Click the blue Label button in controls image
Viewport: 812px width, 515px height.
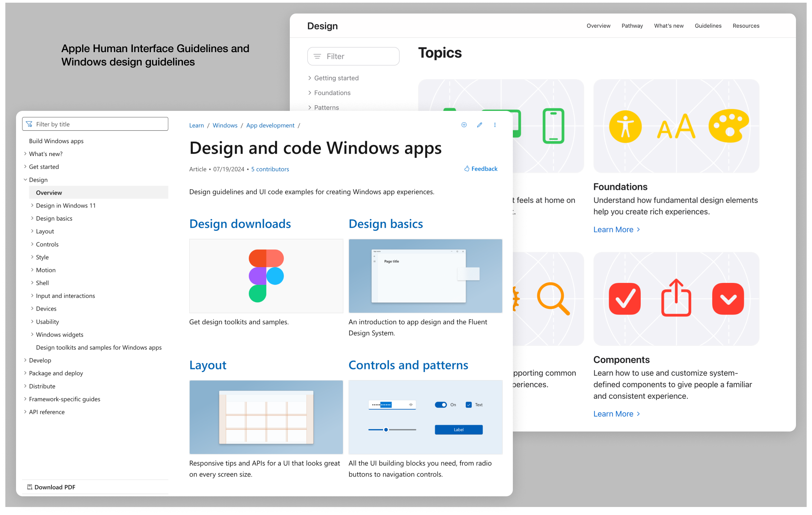click(459, 430)
